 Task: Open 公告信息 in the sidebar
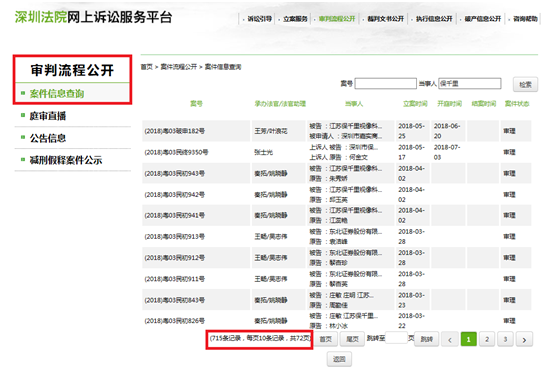(48, 138)
